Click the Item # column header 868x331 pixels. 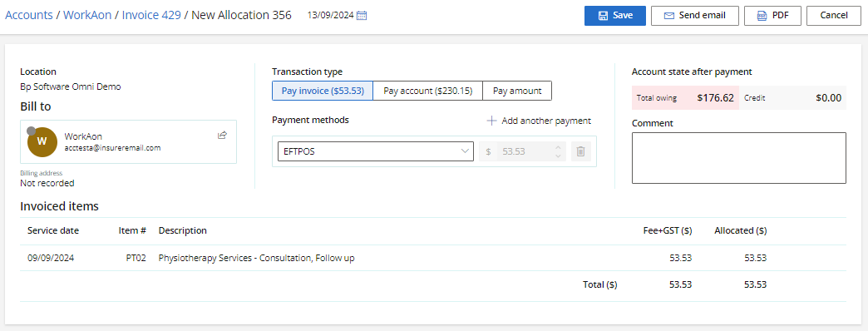pyautogui.click(x=132, y=230)
